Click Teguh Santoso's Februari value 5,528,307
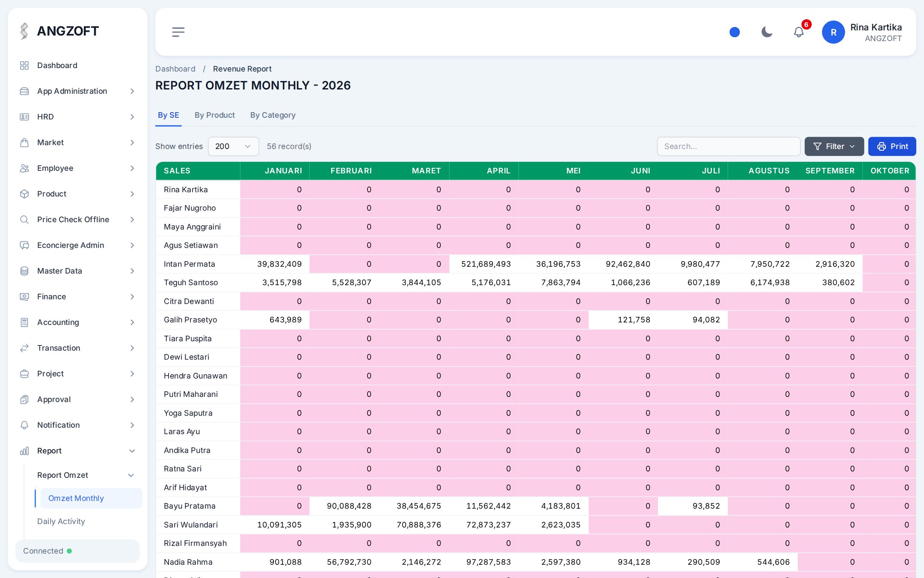 pyautogui.click(x=352, y=283)
